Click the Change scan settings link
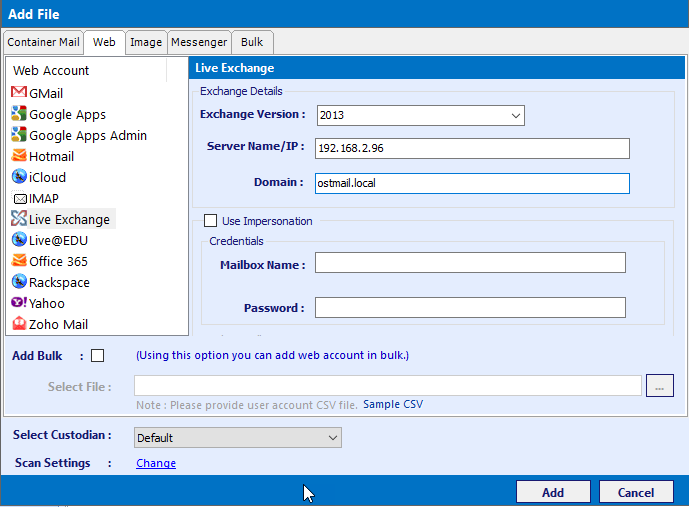Viewport: 689px width, 507px height. point(156,463)
